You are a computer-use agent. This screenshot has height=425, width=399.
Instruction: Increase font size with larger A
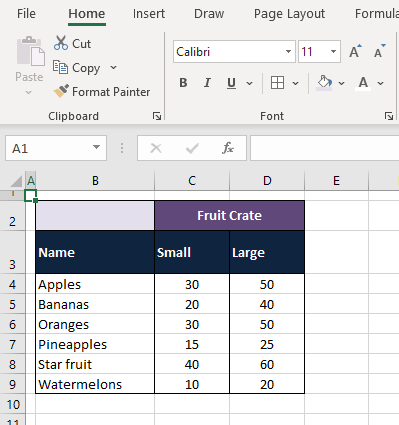355,52
